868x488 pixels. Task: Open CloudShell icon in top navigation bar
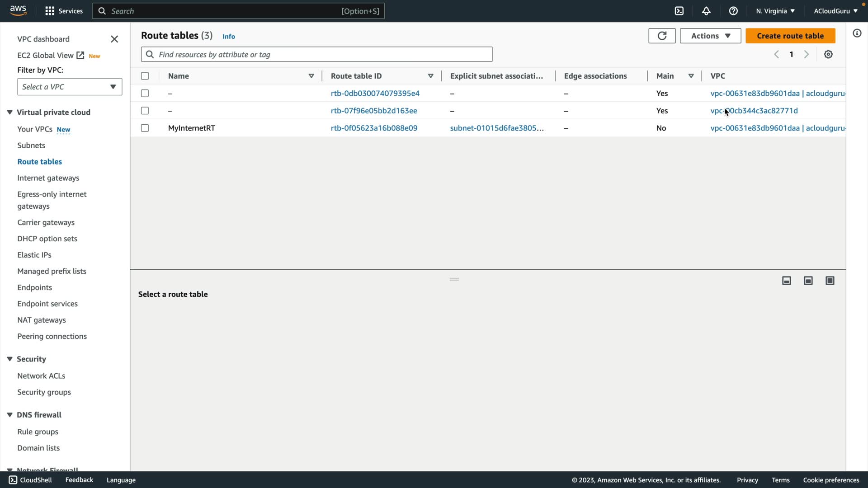679,11
